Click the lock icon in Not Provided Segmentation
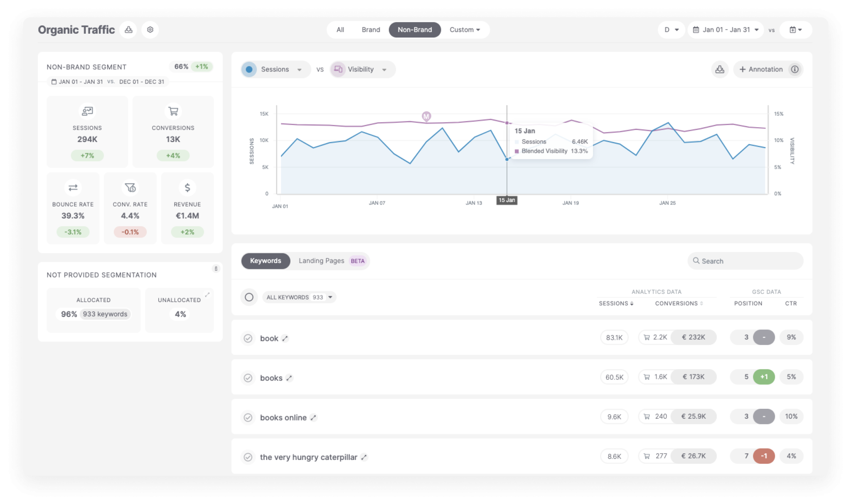This screenshot has height=504, width=851. (x=216, y=268)
